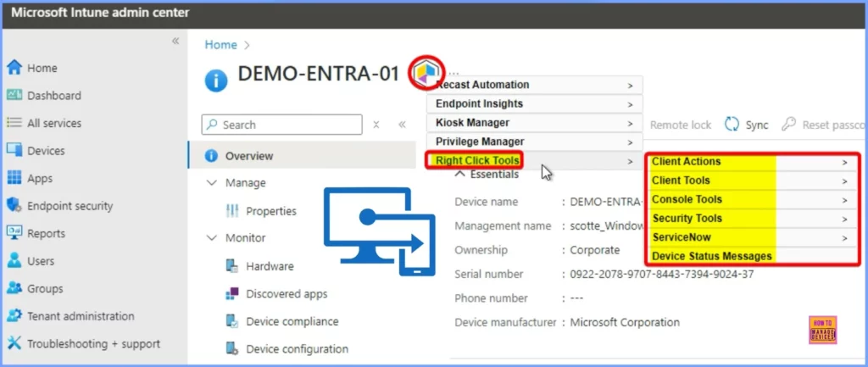Open Tenant administration gear icon
Image resolution: width=868 pixels, height=367 pixels.
tap(14, 316)
